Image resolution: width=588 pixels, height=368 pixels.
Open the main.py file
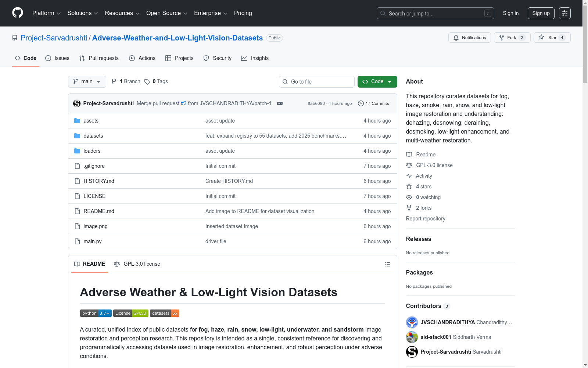point(93,241)
